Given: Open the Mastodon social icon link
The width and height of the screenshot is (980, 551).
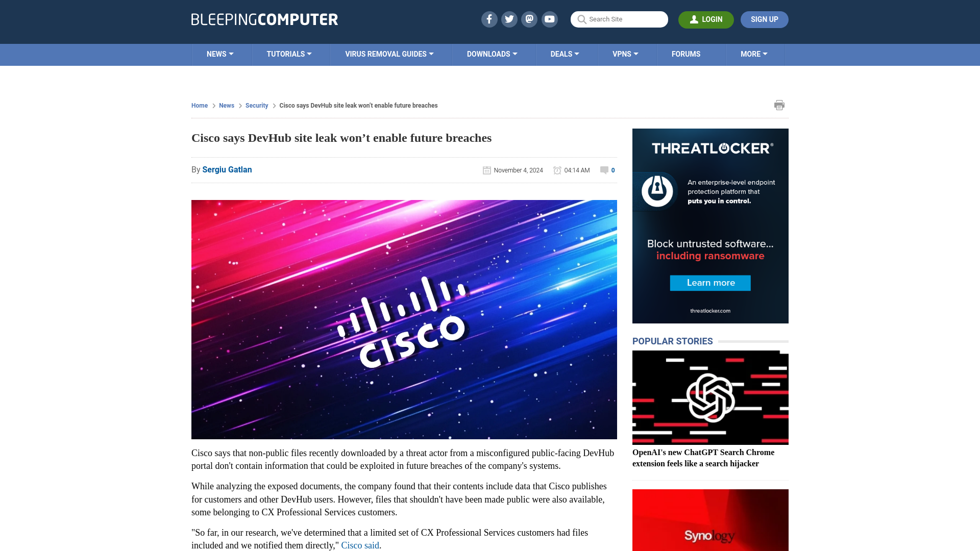Looking at the screenshot, I should [530, 19].
